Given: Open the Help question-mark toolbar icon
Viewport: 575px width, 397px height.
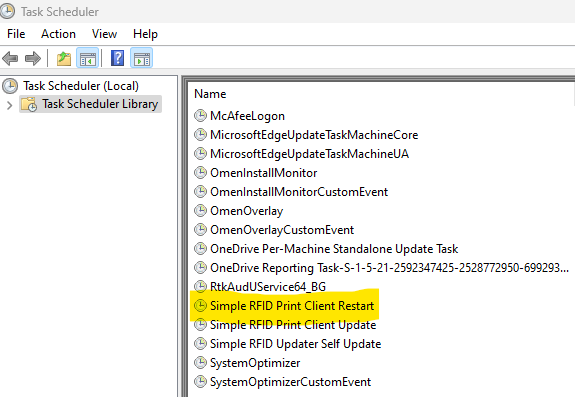Looking at the screenshot, I should click(117, 58).
